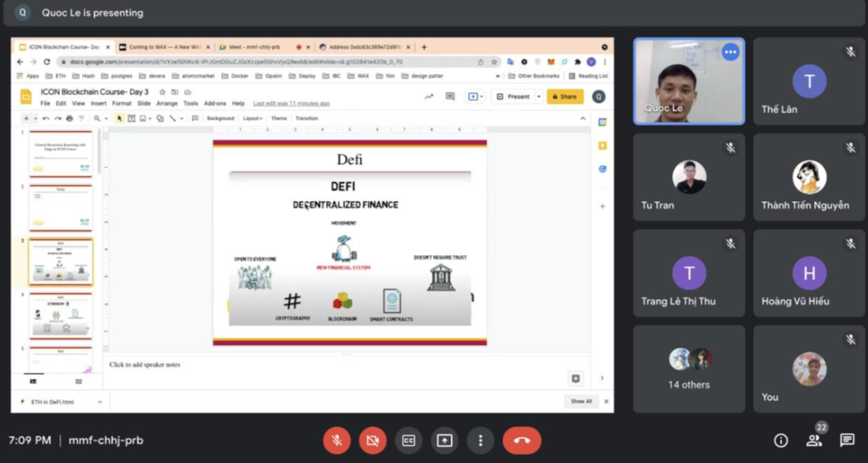Open the chat panel icon

pos(847,441)
